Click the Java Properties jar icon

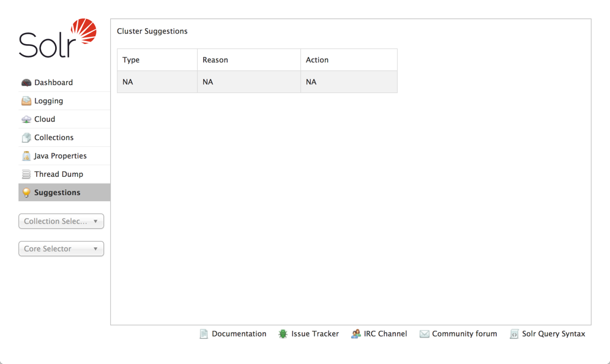[x=26, y=156]
